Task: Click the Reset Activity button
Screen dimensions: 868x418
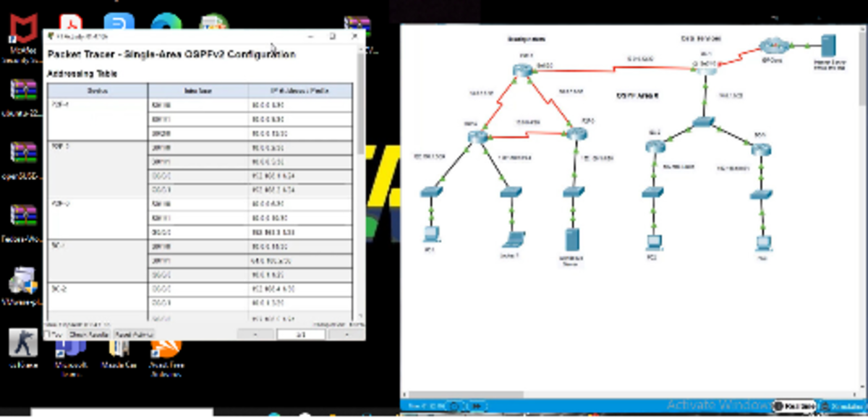Action: pyautogui.click(x=133, y=335)
